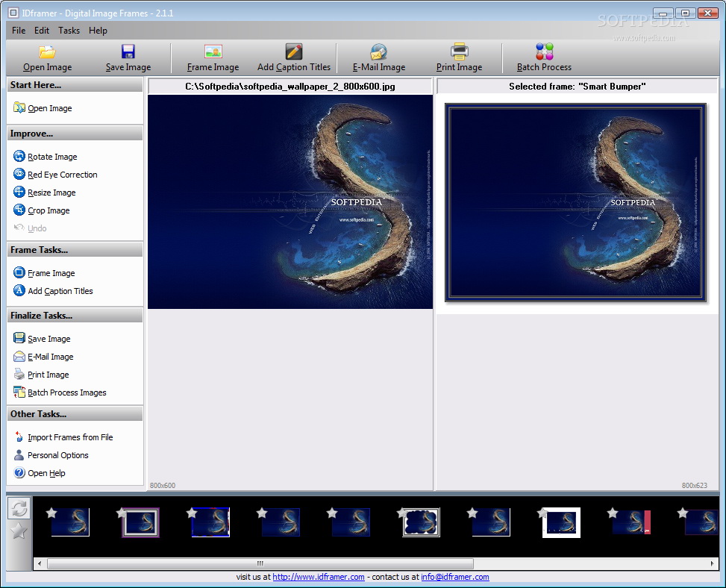
Task: Click Print Image printer toolbar button
Action: (x=460, y=58)
